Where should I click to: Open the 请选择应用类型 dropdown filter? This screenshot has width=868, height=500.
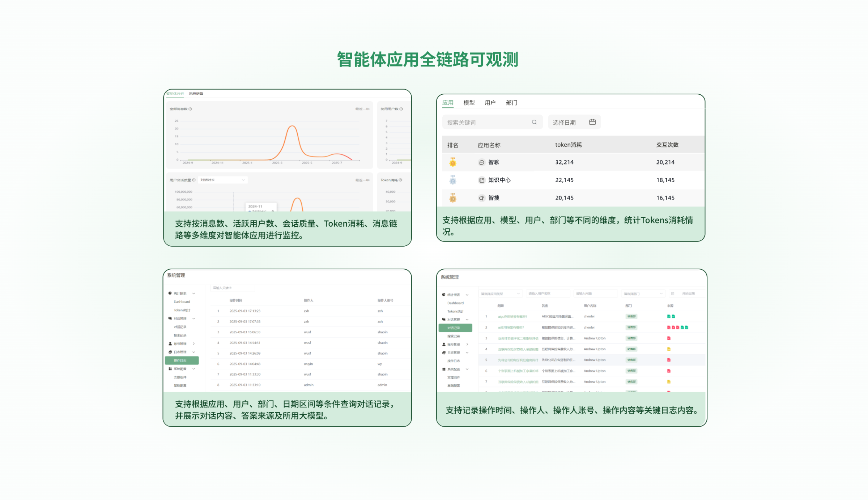coord(500,294)
